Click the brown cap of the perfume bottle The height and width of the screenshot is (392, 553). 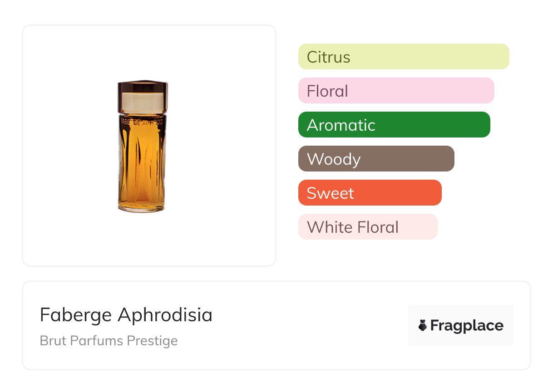click(143, 87)
